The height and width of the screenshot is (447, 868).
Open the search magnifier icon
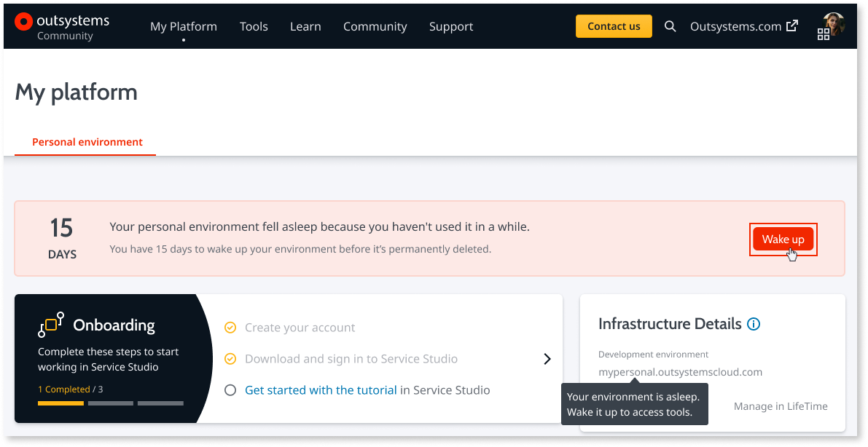(x=670, y=26)
